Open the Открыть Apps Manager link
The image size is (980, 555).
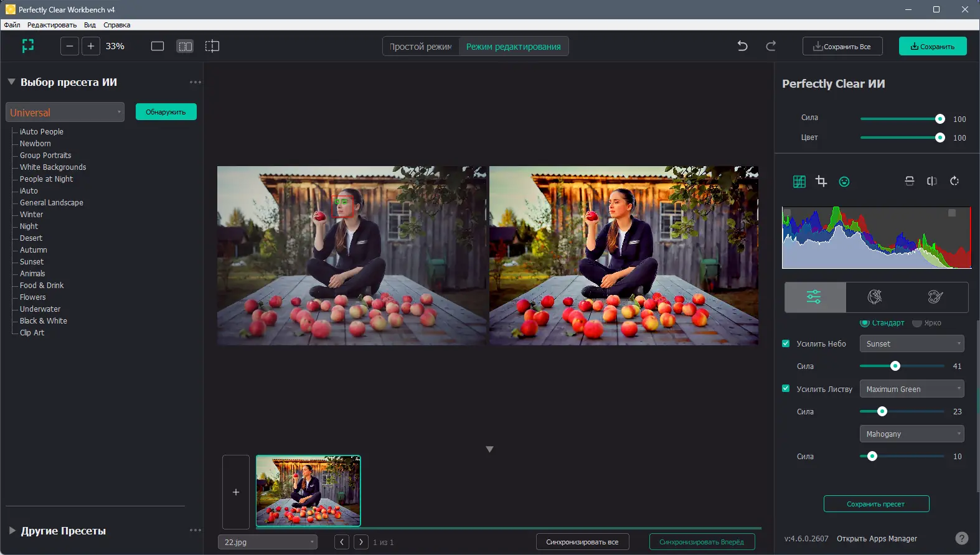pyautogui.click(x=877, y=539)
